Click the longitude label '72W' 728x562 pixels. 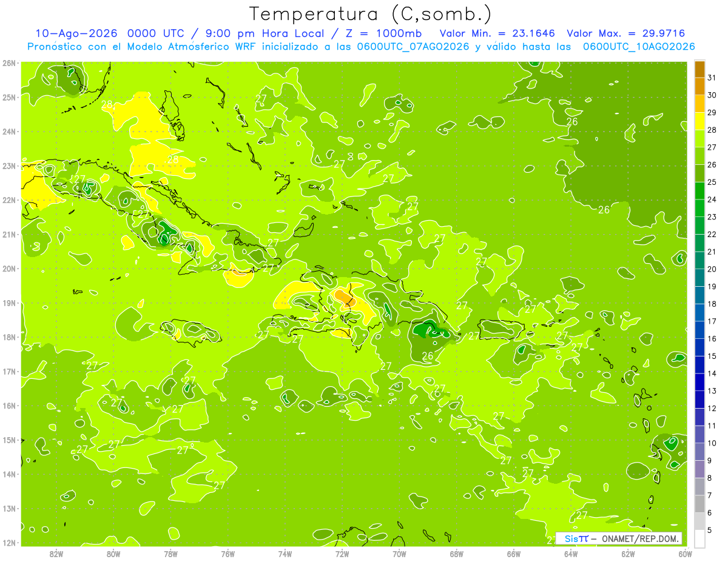(342, 554)
